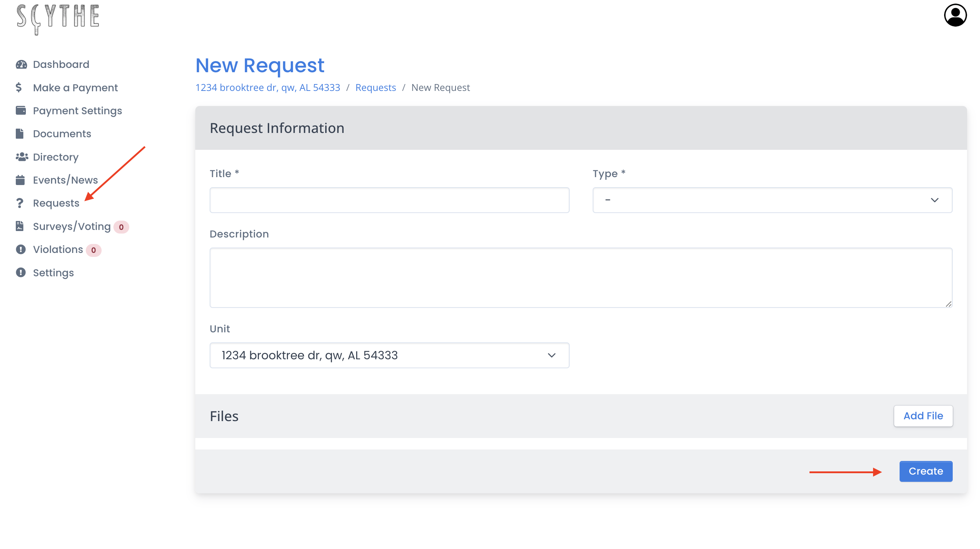Focus the Title input field
The width and height of the screenshot is (980, 549).
389,200
